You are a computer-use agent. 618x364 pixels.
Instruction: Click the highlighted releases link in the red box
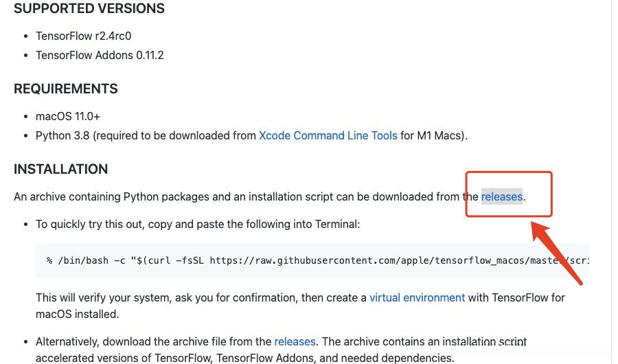pos(501,197)
